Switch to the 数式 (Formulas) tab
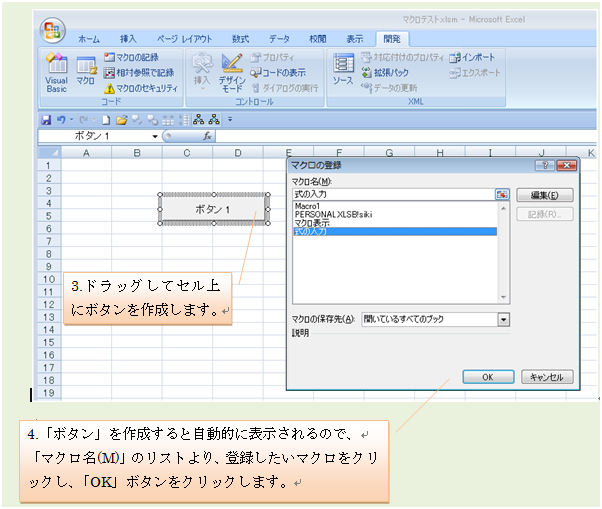The width and height of the screenshot is (602, 509). [x=240, y=38]
